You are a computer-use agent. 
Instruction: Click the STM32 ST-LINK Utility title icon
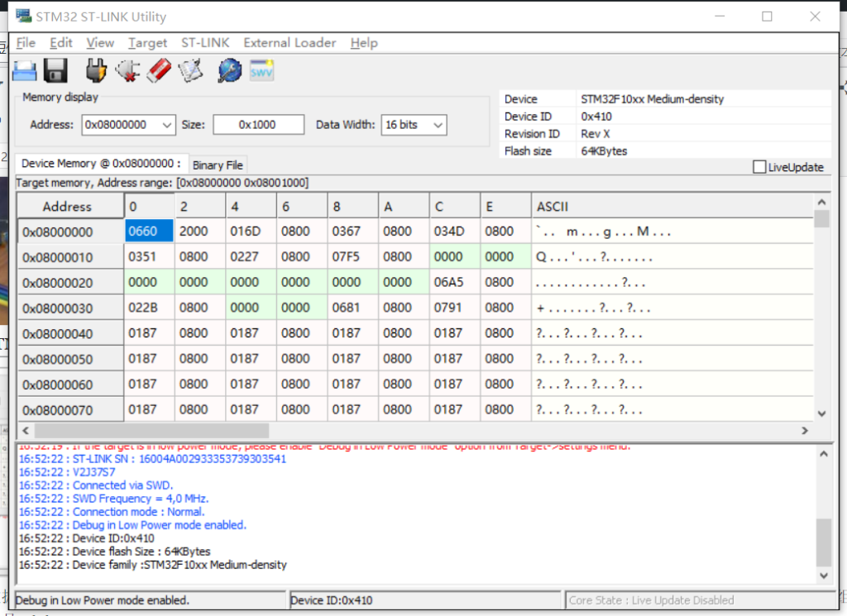click(23, 17)
